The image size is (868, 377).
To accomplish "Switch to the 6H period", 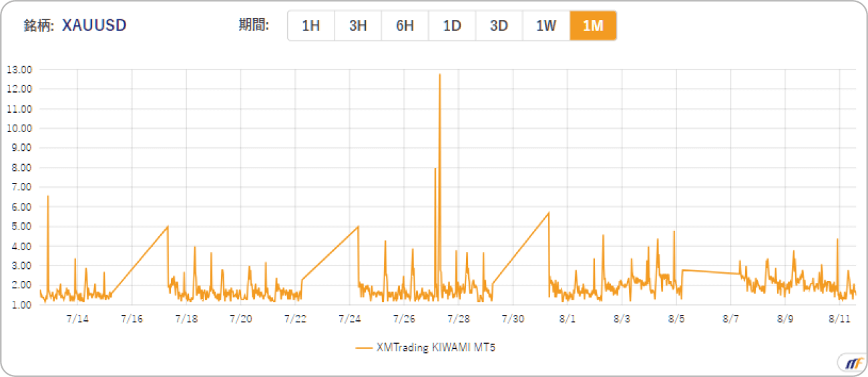I will (405, 26).
